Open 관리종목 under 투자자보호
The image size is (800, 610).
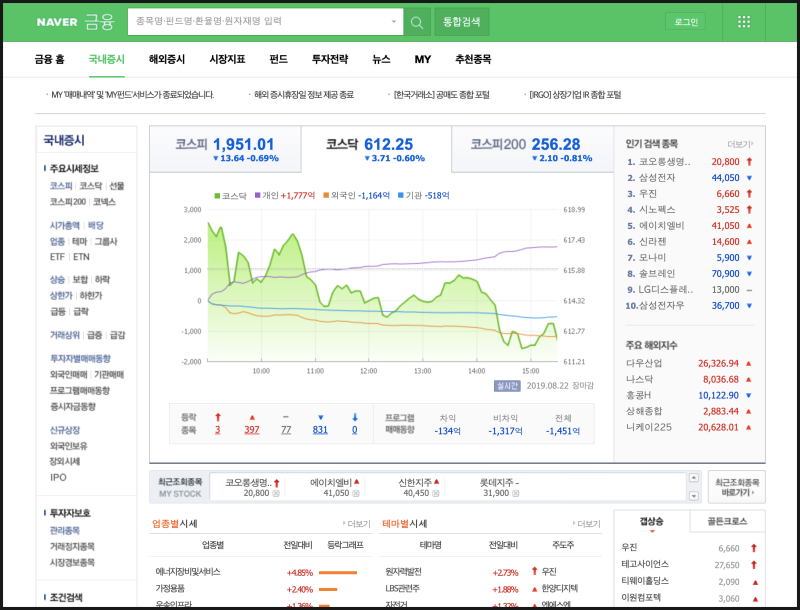coord(65,530)
